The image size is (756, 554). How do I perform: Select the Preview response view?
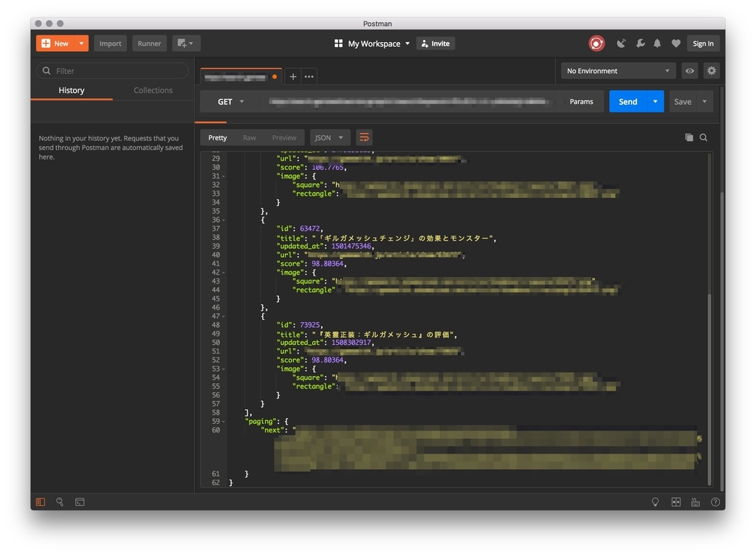[284, 137]
